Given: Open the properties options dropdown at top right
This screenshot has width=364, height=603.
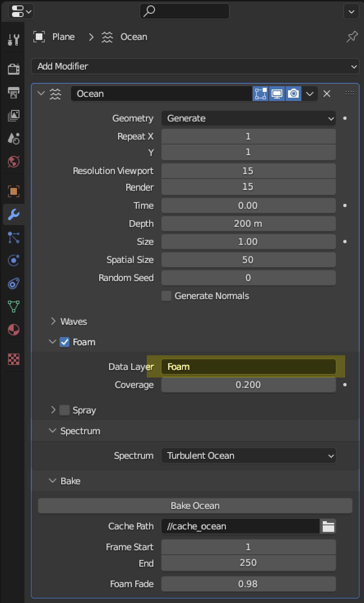Looking at the screenshot, I should tap(351, 11).
